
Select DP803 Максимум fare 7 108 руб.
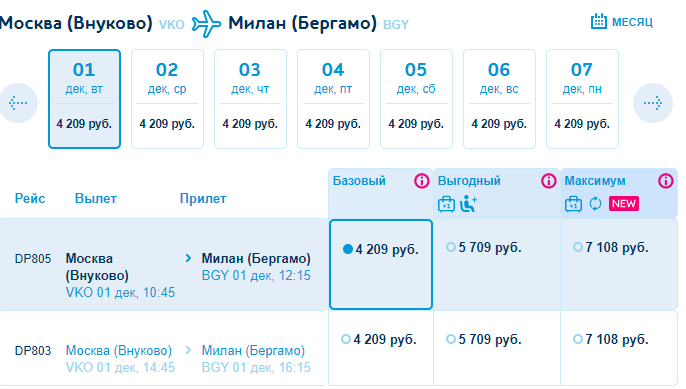tap(610, 340)
